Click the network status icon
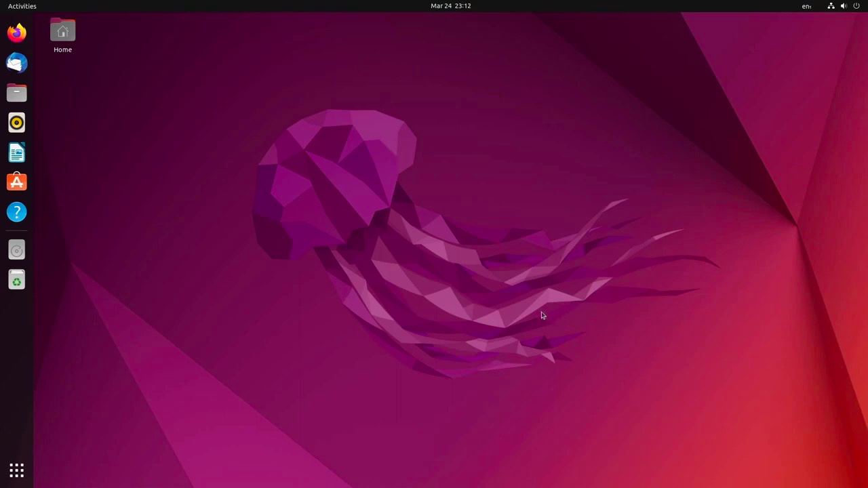868x488 pixels. [831, 6]
